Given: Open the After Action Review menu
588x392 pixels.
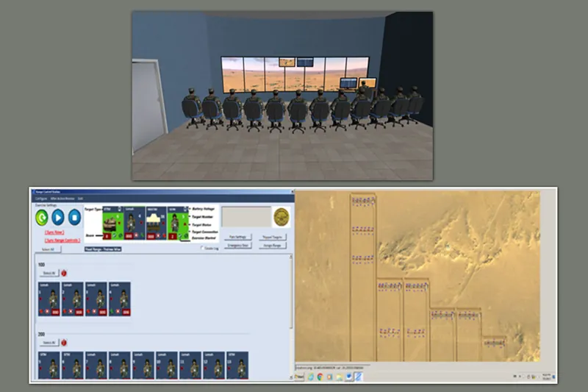Looking at the screenshot, I should (62, 199).
